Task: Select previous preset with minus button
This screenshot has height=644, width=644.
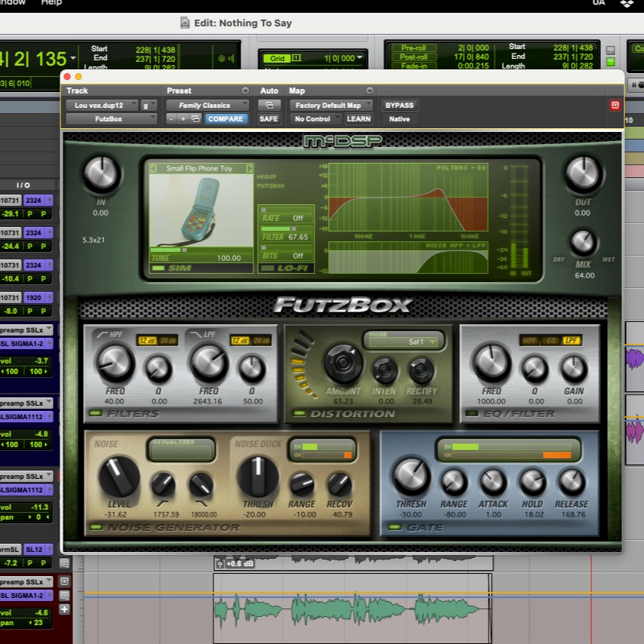Action: pyautogui.click(x=171, y=118)
